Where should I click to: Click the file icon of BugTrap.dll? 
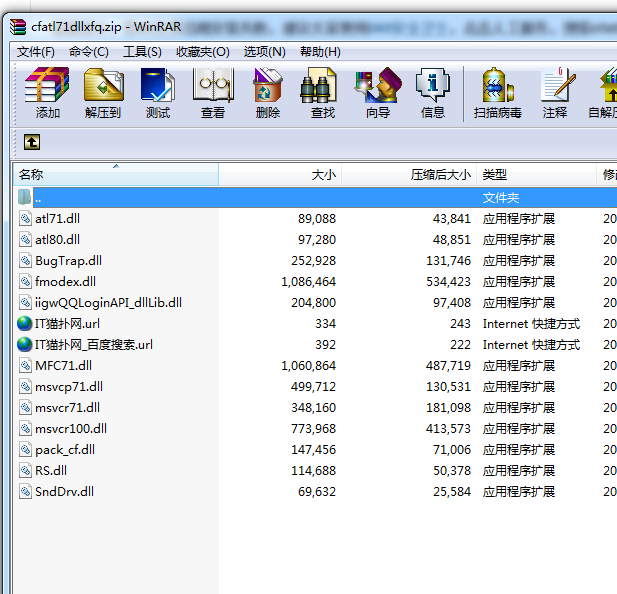(25, 260)
